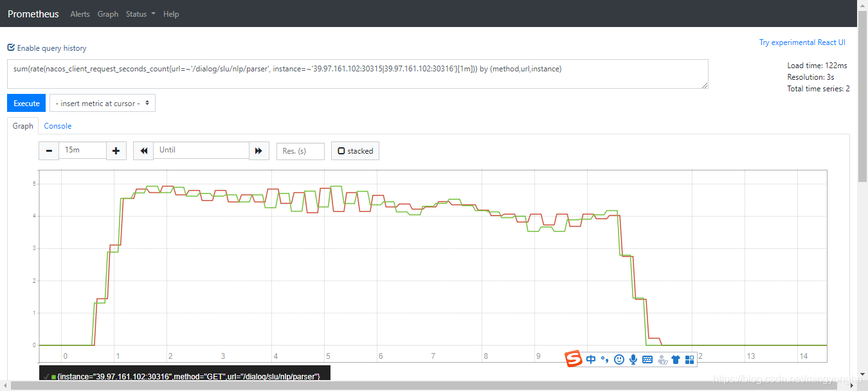Screen dimensions: 868x391
Task: Open the Alerts menu item
Action: tap(80, 14)
